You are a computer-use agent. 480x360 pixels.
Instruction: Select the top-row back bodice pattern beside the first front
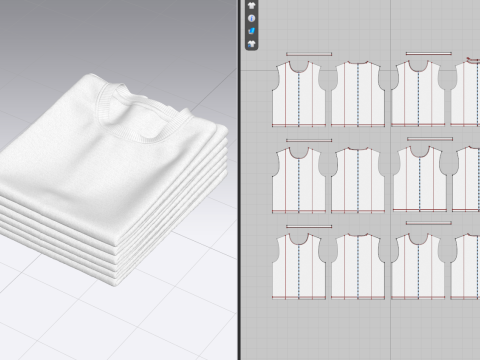tap(358, 94)
